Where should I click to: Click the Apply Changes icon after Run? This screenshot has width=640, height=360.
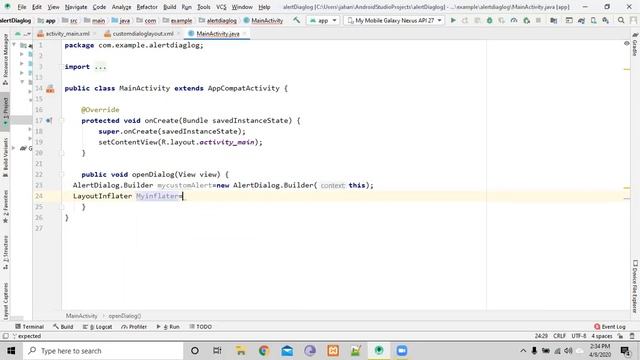pos(465,20)
